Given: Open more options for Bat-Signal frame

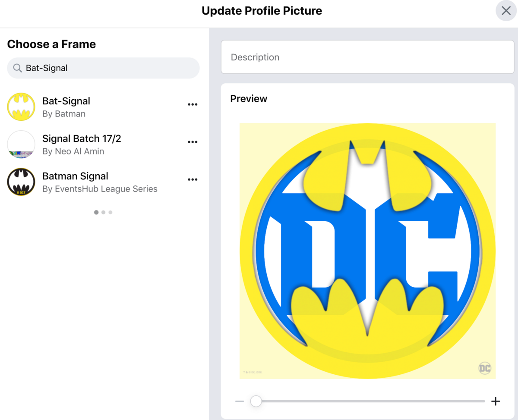Looking at the screenshot, I should point(193,104).
